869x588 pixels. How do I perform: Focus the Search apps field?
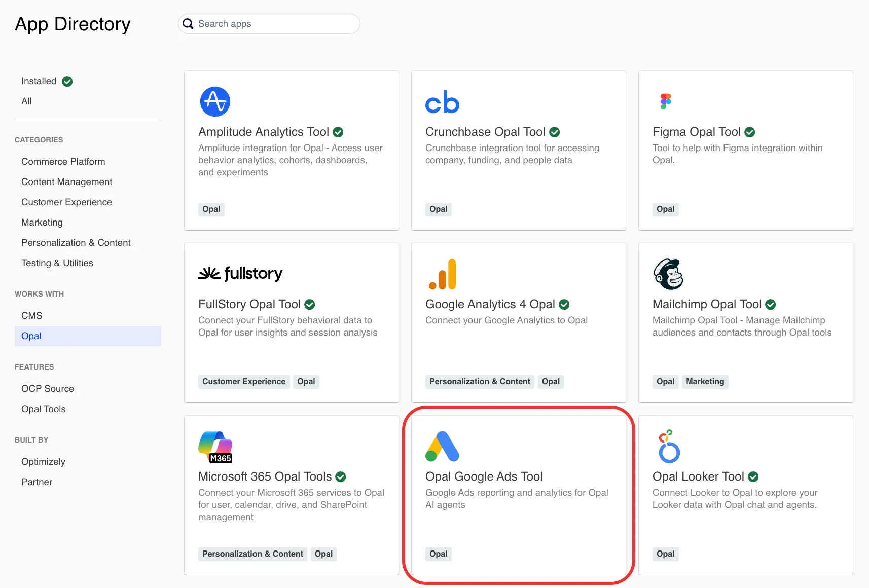pos(269,24)
